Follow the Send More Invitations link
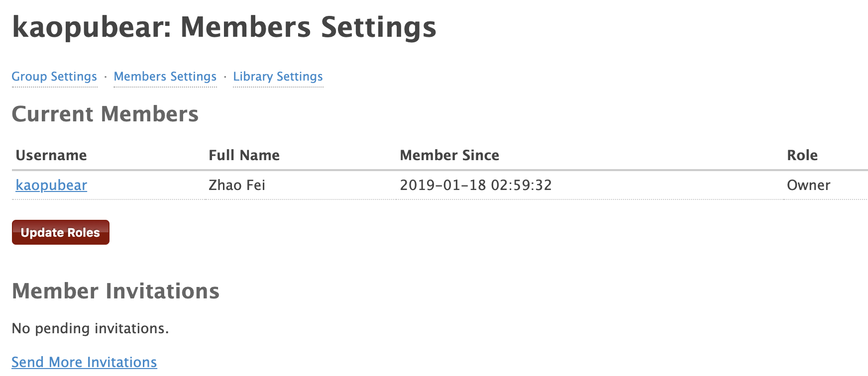 point(84,362)
